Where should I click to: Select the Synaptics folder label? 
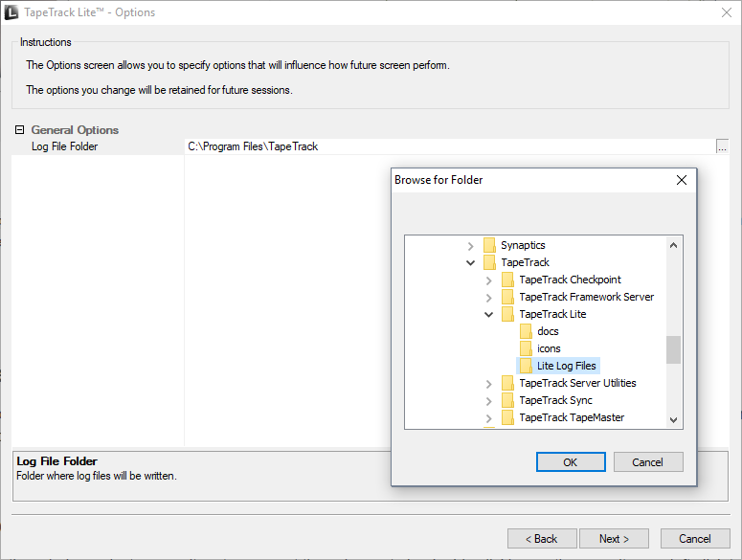pos(523,245)
